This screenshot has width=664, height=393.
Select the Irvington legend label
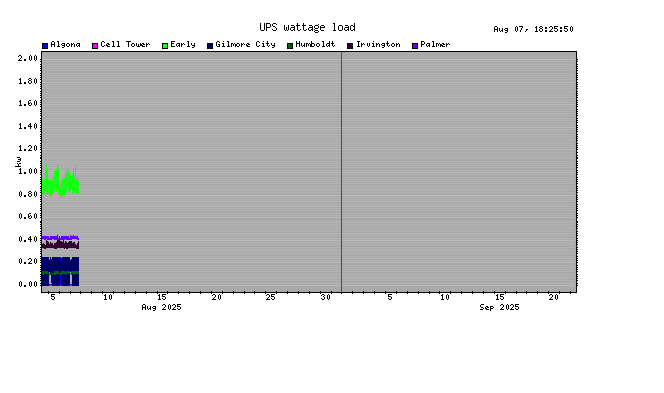pos(378,44)
